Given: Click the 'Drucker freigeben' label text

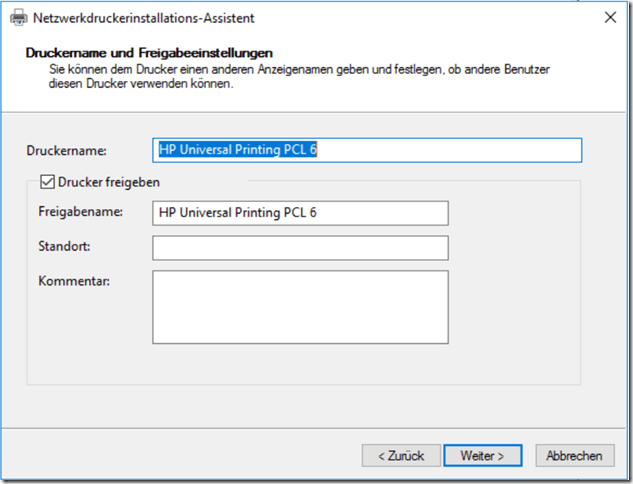Looking at the screenshot, I should [109, 183].
